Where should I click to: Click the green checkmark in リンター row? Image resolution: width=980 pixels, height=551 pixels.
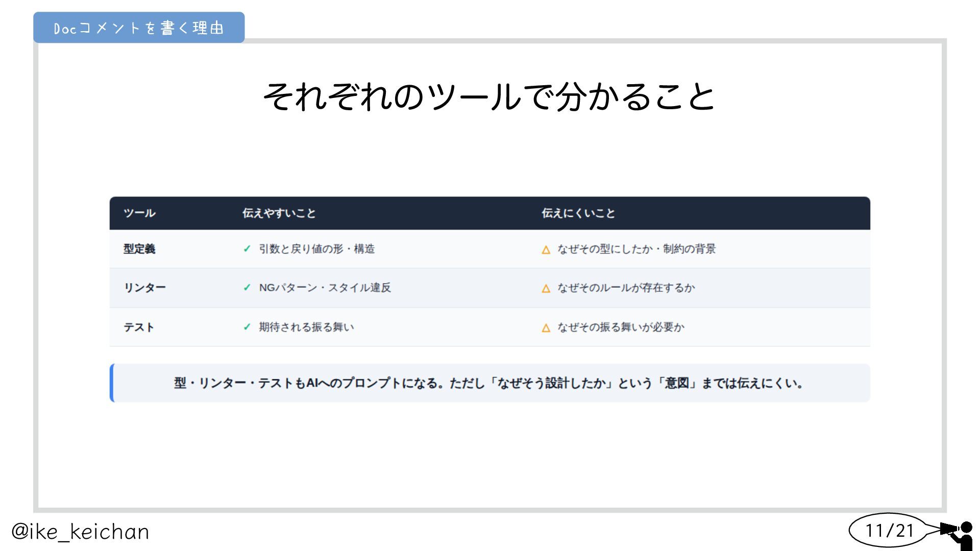(x=247, y=288)
